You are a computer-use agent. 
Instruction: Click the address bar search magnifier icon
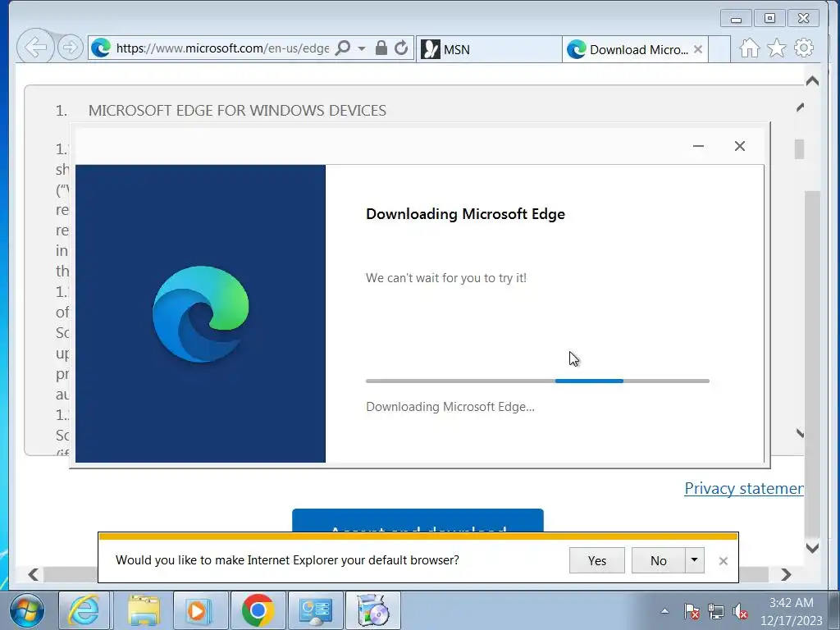tap(342, 48)
